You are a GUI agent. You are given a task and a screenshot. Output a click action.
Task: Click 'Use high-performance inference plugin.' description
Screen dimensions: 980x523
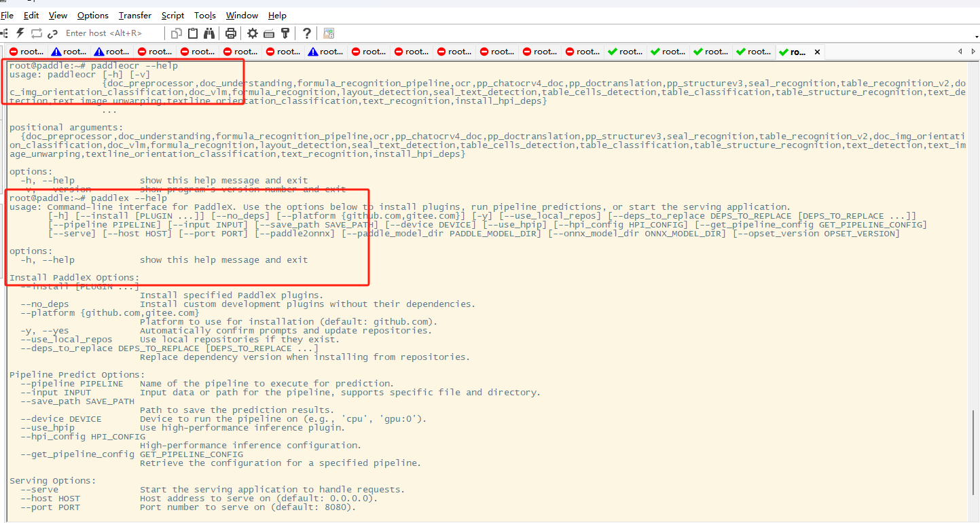coord(243,428)
